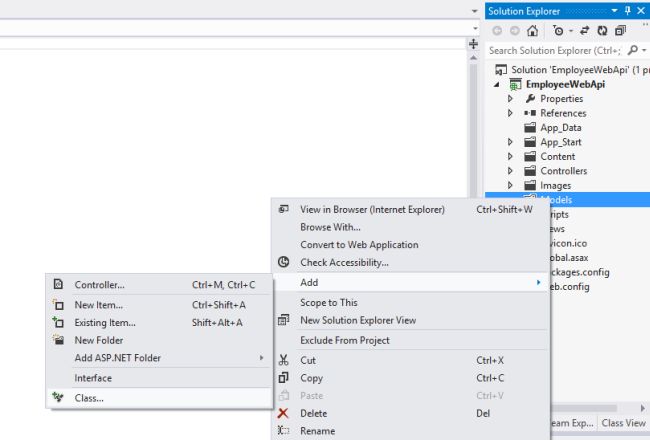
Task: Click the search magnifier icon
Action: click(633, 50)
